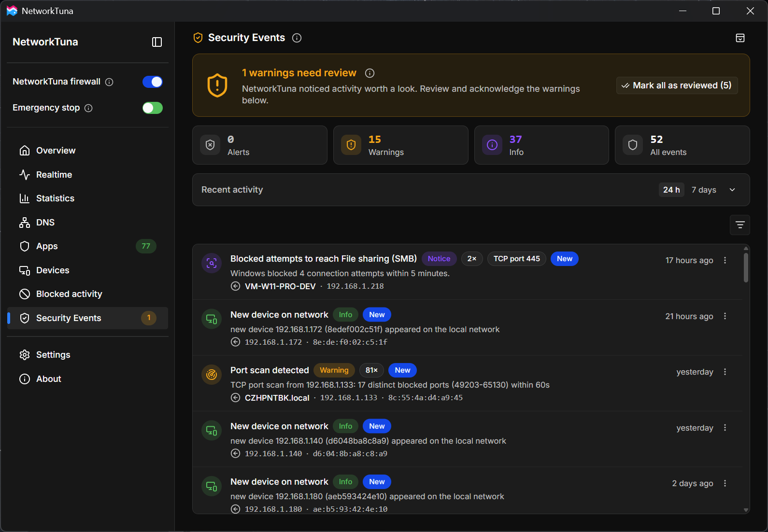This screenshot has height=532, width=768.
Task: Click MAC address 8e:de:f0:02:c5:1f
Action: pyautogui.click(x=350, y=342)
